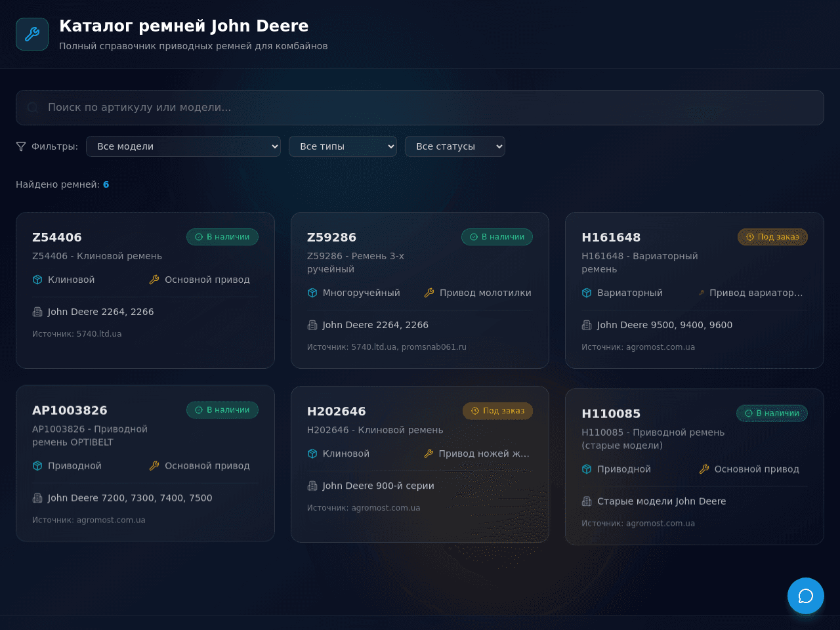Focus the article or model search field
This screenshot has height=630, width=840.
[x=420, y=108]
